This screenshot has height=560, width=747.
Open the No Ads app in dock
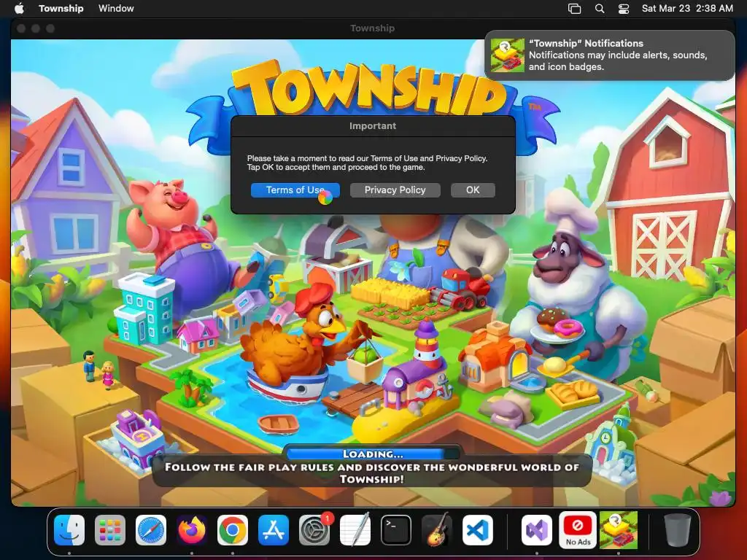[x=578, y=530]
